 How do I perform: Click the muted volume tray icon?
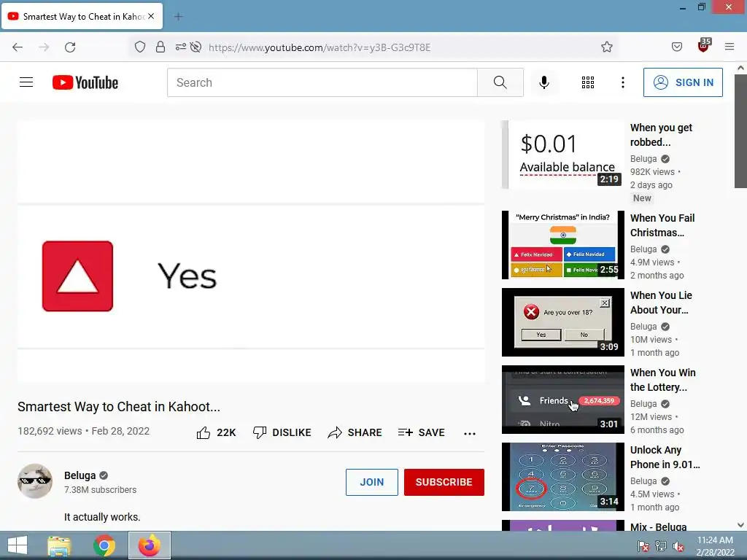678,546
